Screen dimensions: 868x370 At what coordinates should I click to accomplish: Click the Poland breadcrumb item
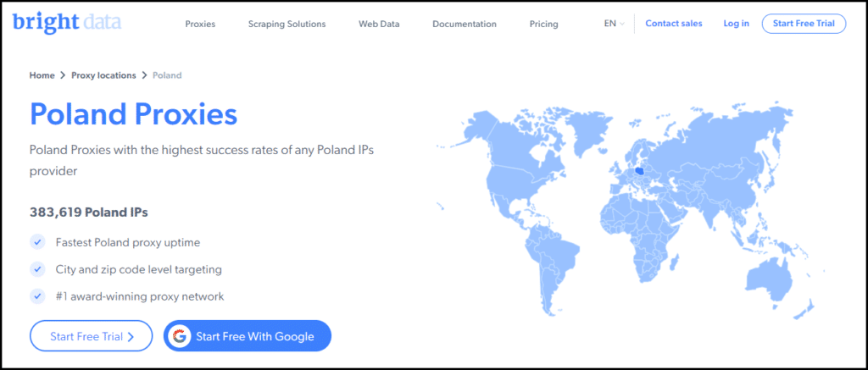(167, 75)
